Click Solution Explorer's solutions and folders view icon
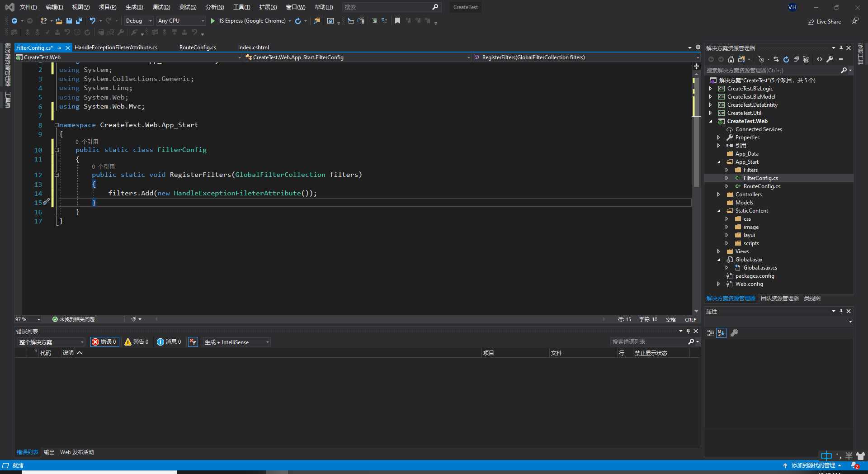The width and height of the screenshot is (868, 474). [741, 59]
